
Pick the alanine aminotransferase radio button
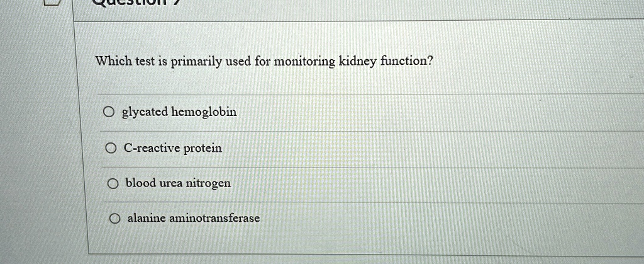tap(115, 219)
